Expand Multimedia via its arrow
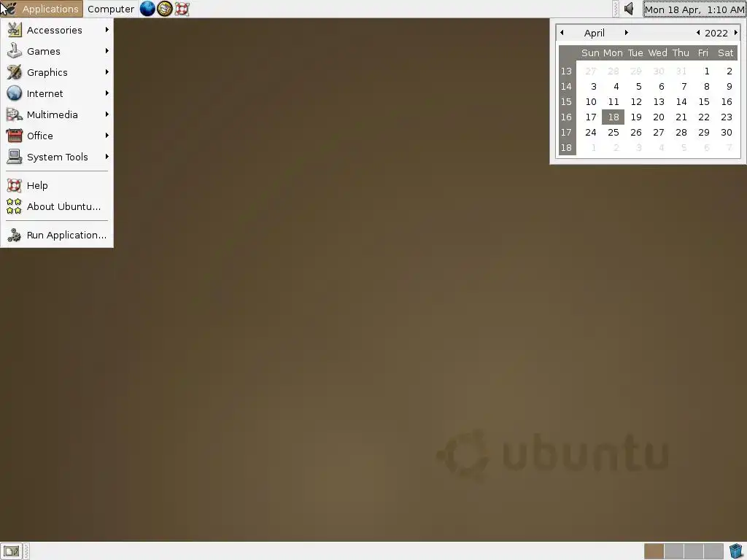The width and height of the screenshot is (747, 560). [107, 114]
